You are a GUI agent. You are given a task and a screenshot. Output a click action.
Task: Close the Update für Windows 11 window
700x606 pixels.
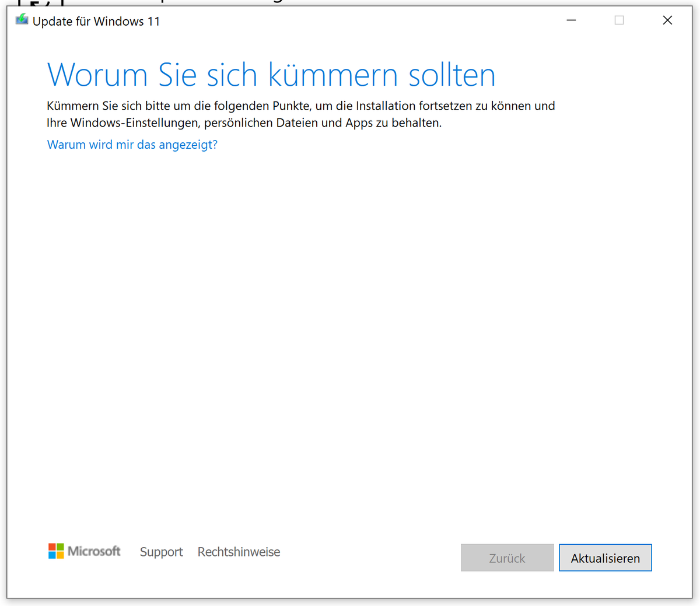[667, 20]
